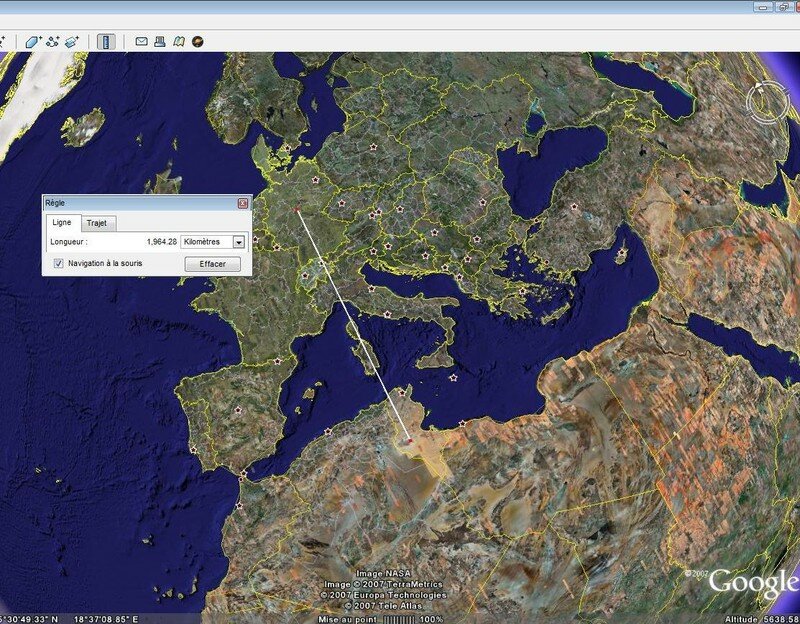Click the 1,964.28 length value
Image resolution: width=800 pixels, height=624 pixels.
click(x=162, y=242)
